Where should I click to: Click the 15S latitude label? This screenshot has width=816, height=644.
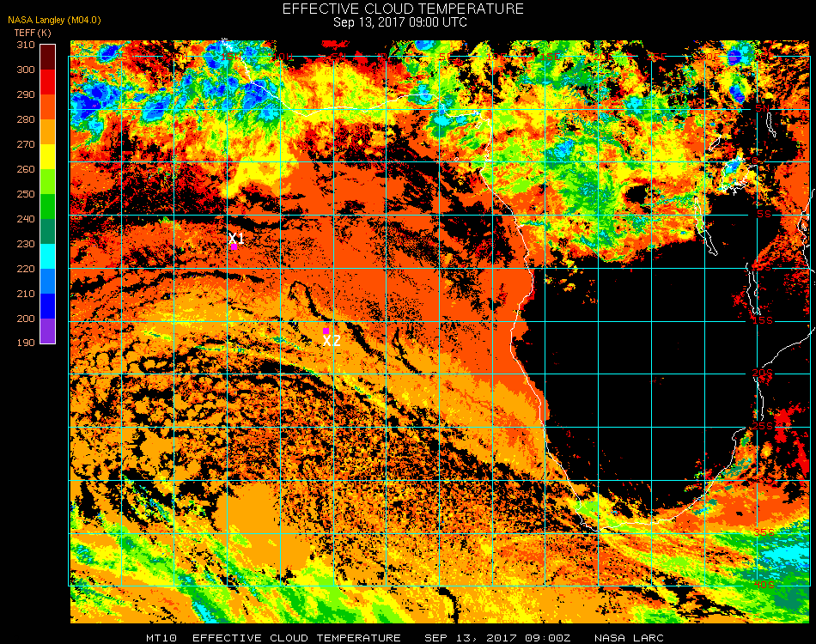pyautogui.click(x=763, y=320)
